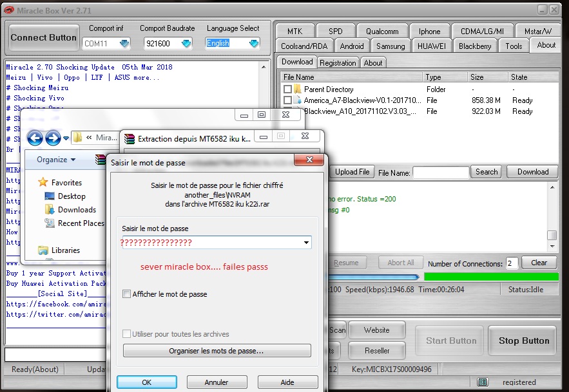Open the Mstar/W tab
The image size is (569, 392).
(x=537, y=31)
